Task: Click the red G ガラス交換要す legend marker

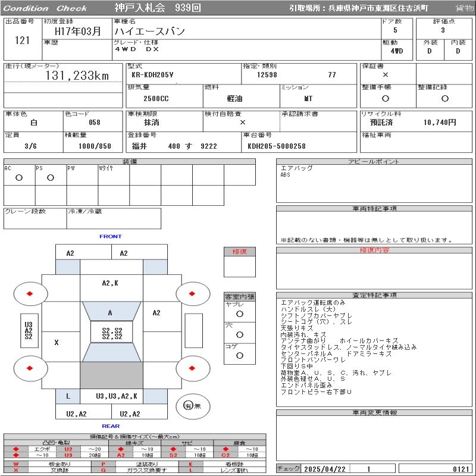Action: (x=103, y=470)
